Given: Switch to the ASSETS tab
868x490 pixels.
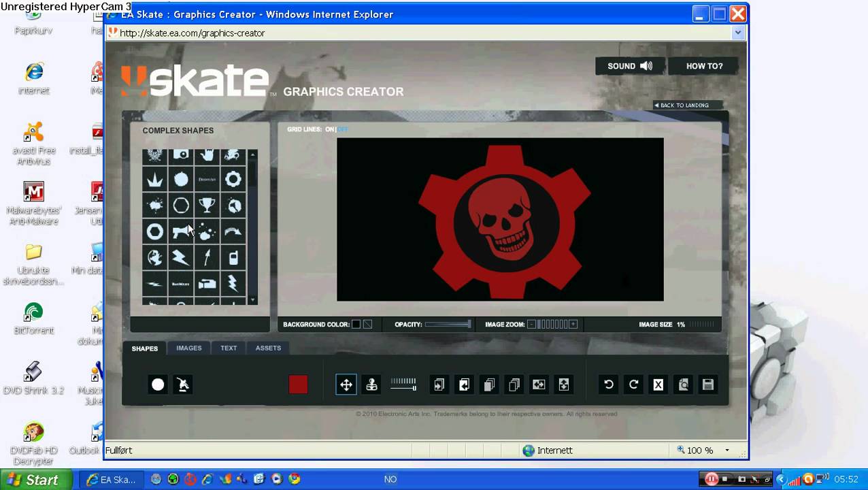Looking at the screenshot, I should pos(268,348).
